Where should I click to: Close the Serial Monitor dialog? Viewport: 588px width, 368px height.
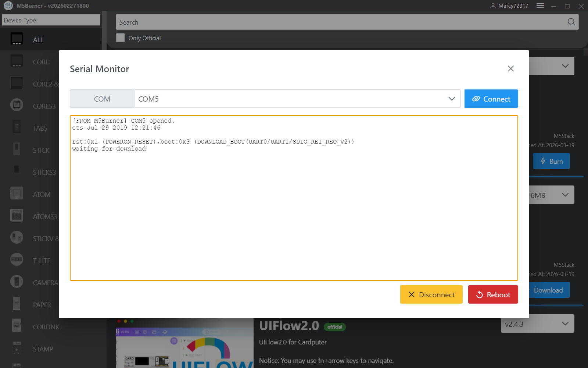510,69
